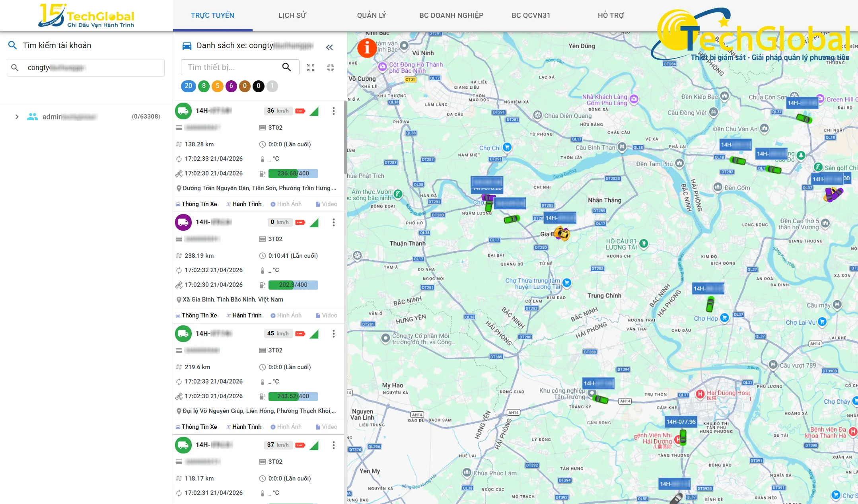The height and width of the screenshot is (504, 858).
Task: Click the 202.3/400 fuel level bar
Action: point(293,285)
